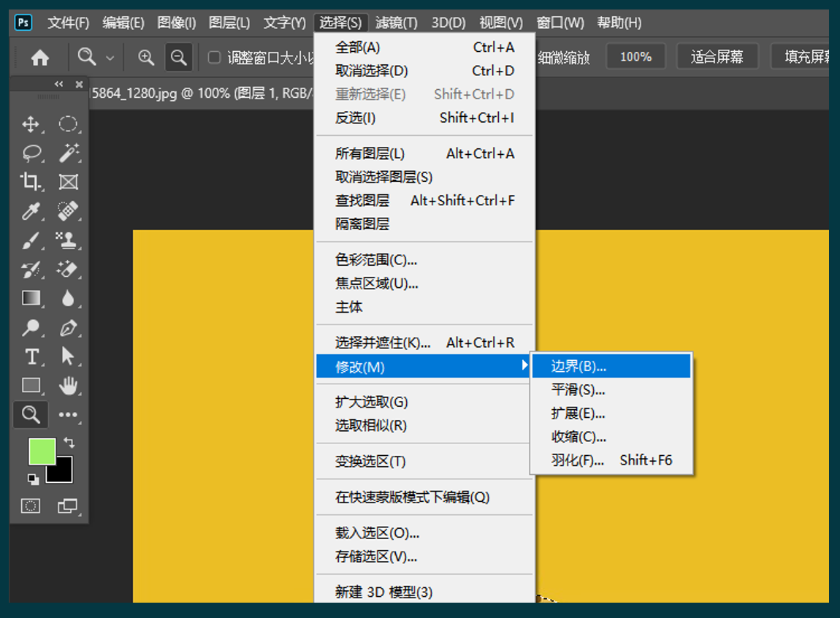The height and width of the screenshot is (618, 840).
Task: Choose 羽化(F)... from the submenu
Action: pos(578,460)
